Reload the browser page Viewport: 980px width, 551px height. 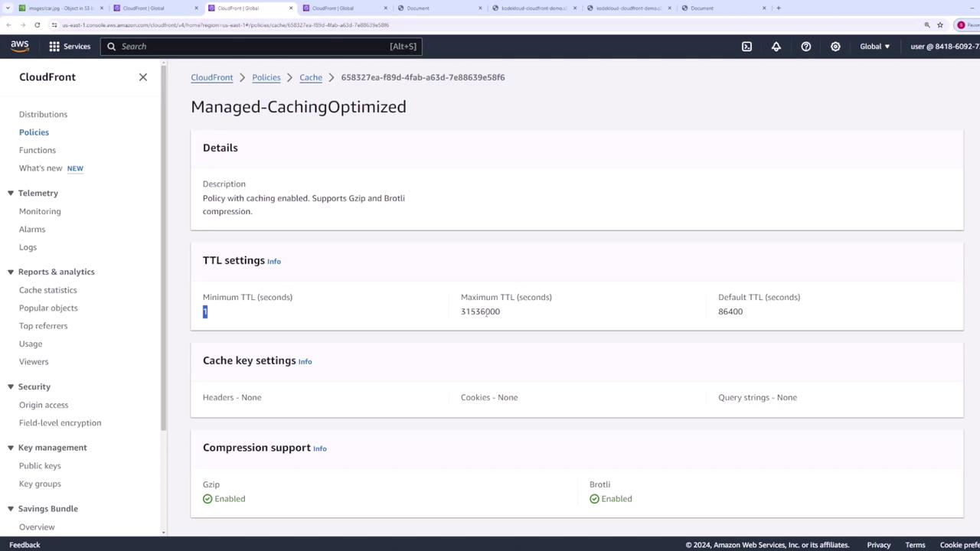(x=37, y=25)
